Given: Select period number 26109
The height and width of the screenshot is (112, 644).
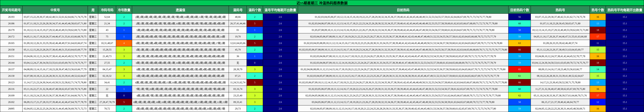Looking at the screenshot, I should click(11, 96).
